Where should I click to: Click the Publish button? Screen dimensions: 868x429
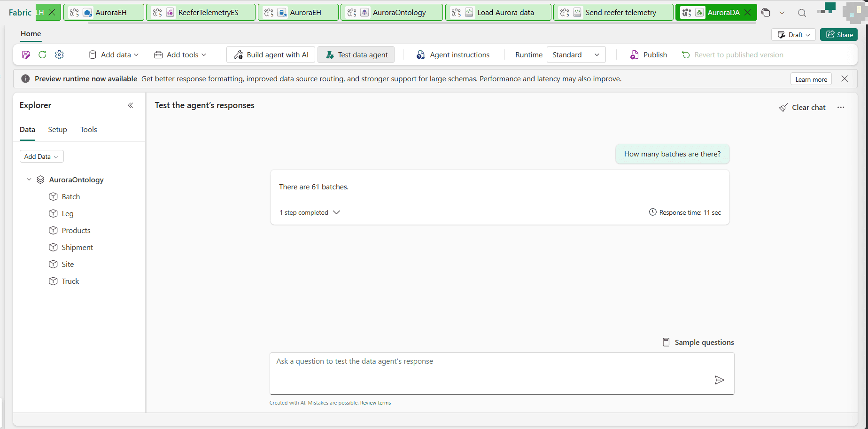point(648,55)
